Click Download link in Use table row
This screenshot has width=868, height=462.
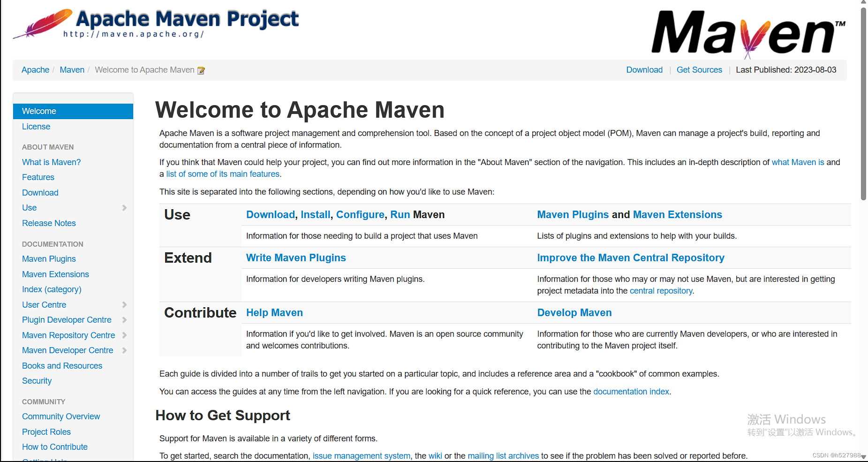(271, 215)
